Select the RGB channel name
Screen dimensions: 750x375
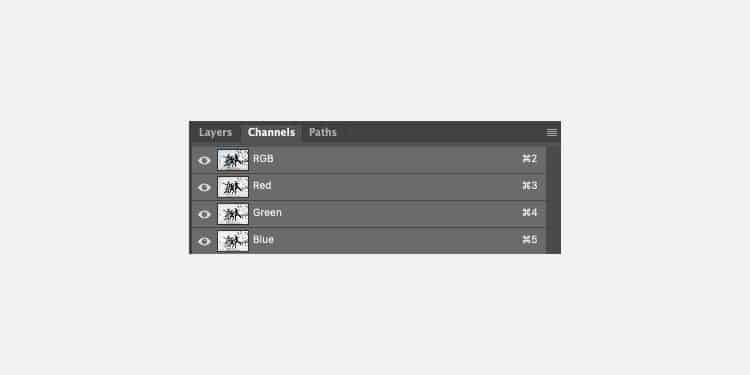263,159
